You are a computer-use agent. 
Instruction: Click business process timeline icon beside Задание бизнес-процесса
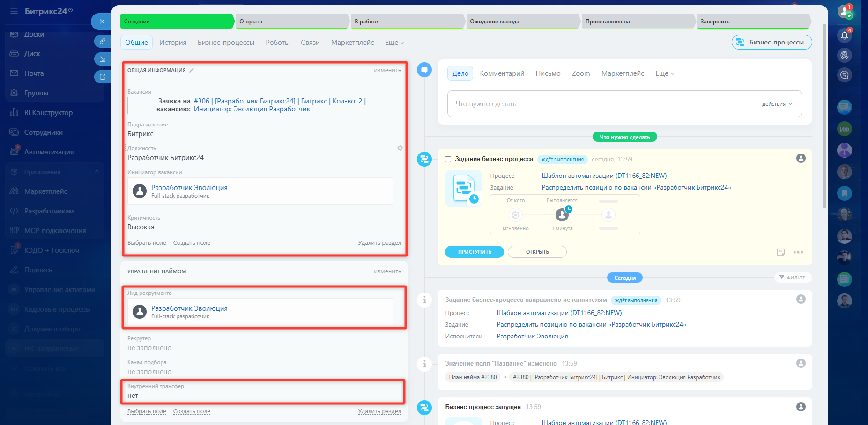[424, 159]
